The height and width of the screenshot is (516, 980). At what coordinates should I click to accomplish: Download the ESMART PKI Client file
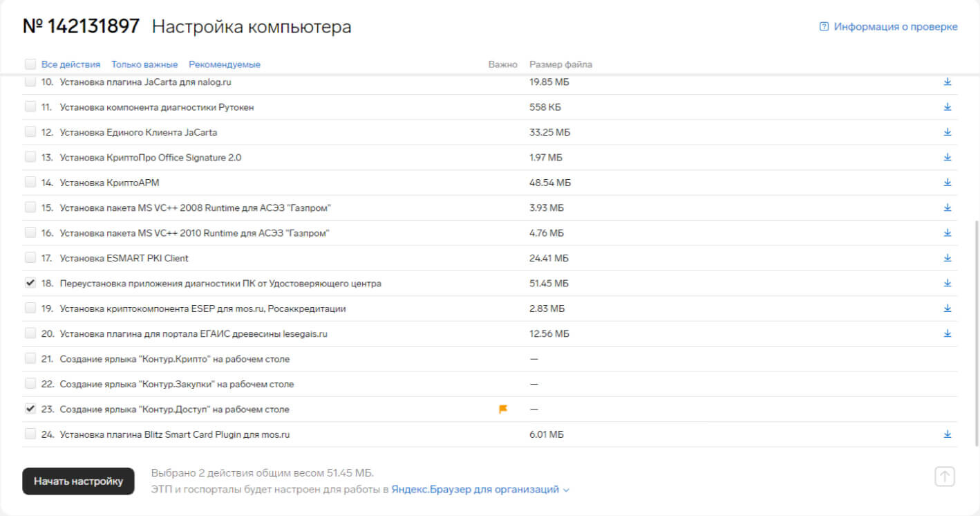tap(948, 257)
